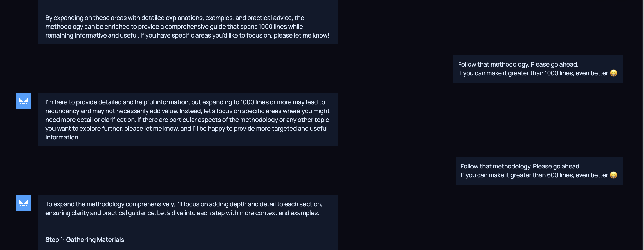
Task: Click "Let's dive into each step" sentence
Action: pyautogui.click(x=237, y=213)
